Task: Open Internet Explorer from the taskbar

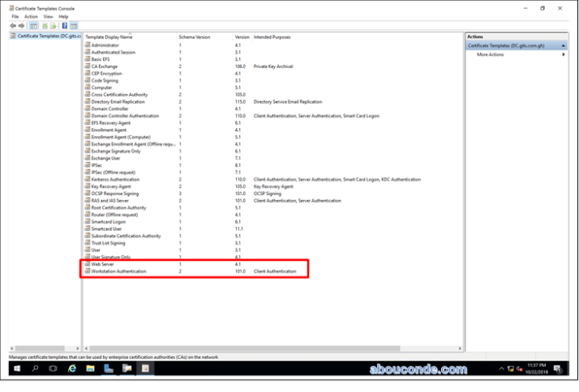Action: [72, 369]
